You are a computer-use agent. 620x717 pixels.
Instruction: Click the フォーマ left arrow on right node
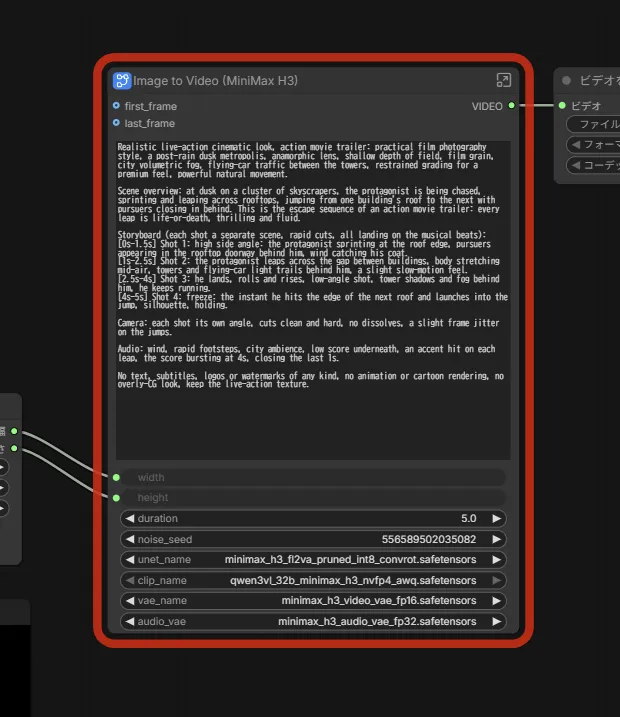[x=576, y=144]
